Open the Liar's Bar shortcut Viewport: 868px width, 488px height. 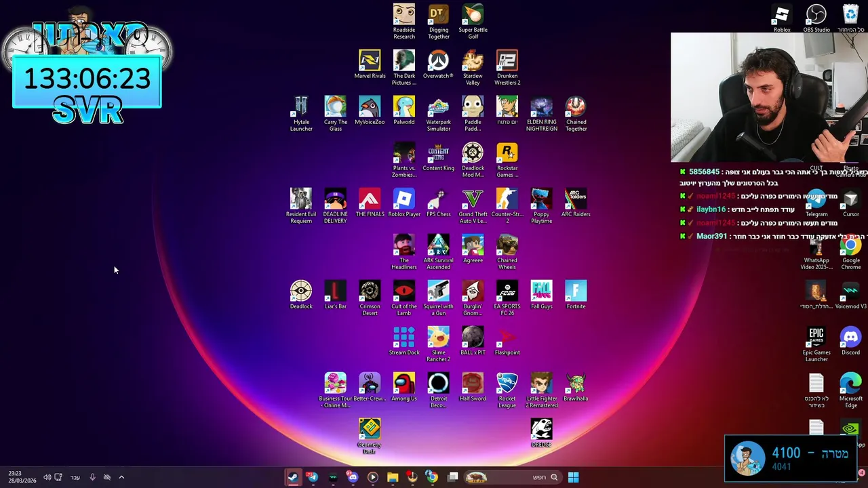(336, 295)
